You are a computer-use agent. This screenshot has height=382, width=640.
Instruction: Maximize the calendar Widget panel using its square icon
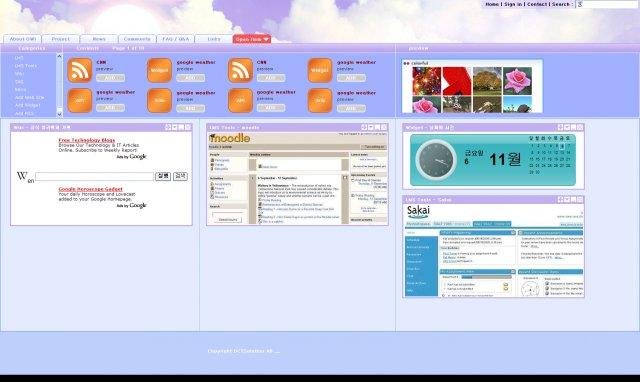click(x=573, y=127)
